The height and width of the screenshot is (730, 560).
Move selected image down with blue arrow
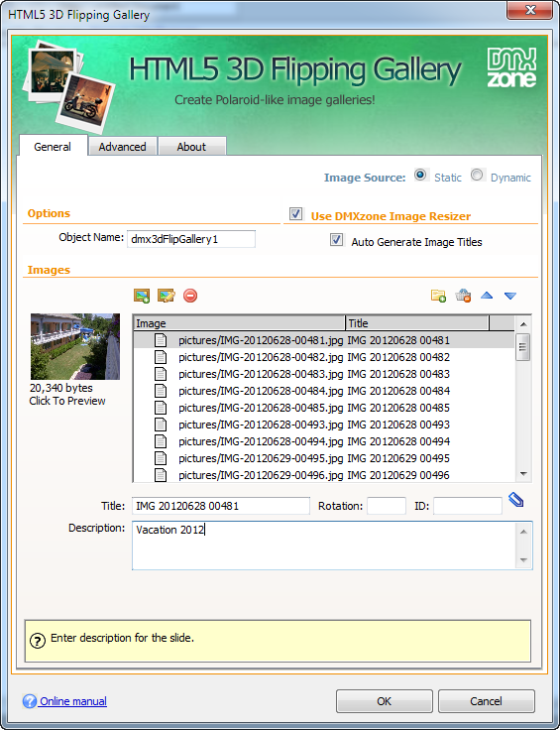point(510,296)
